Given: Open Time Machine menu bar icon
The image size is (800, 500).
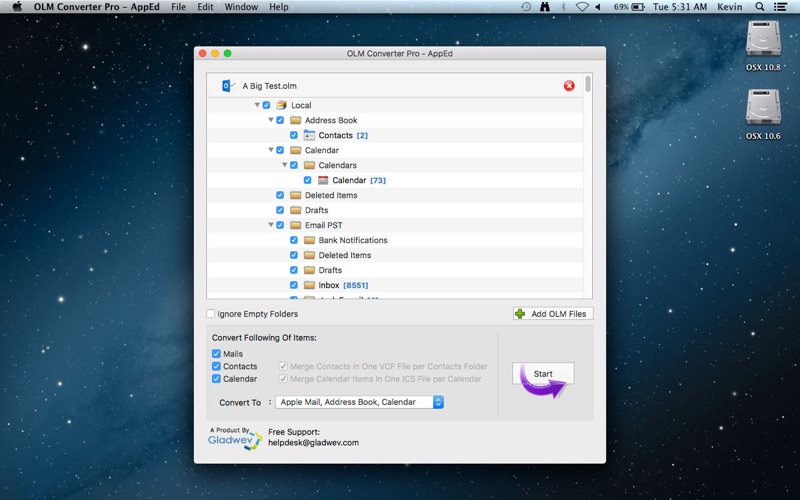Looking at the screenshot, I should click(526, 7).
